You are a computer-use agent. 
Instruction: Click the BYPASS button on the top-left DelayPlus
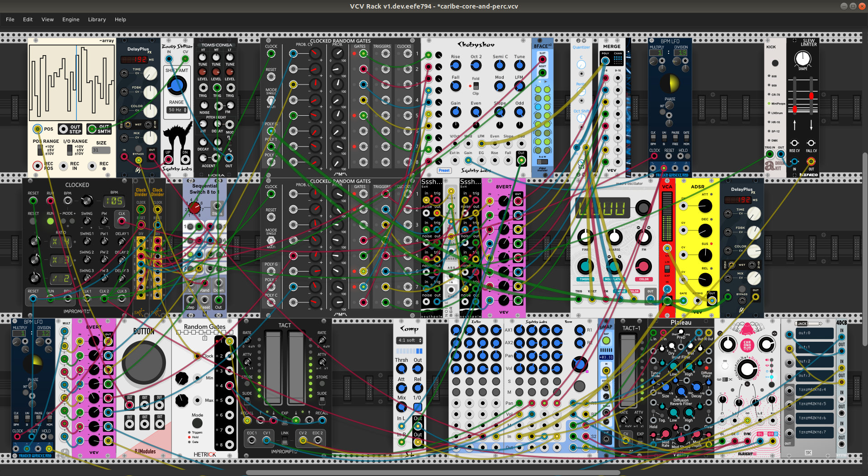(138, 149)
